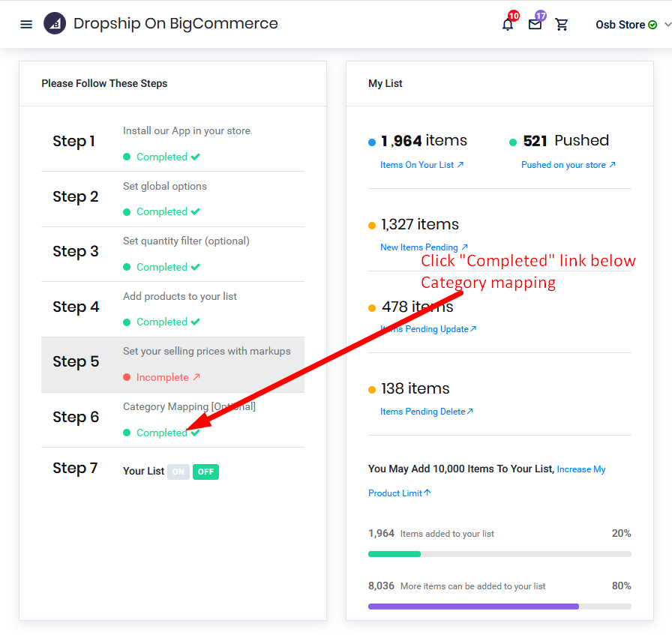The width and height of the screenshot is (672, 635).
Task: Click the 1,327 items count
Action: pos(420,224)
